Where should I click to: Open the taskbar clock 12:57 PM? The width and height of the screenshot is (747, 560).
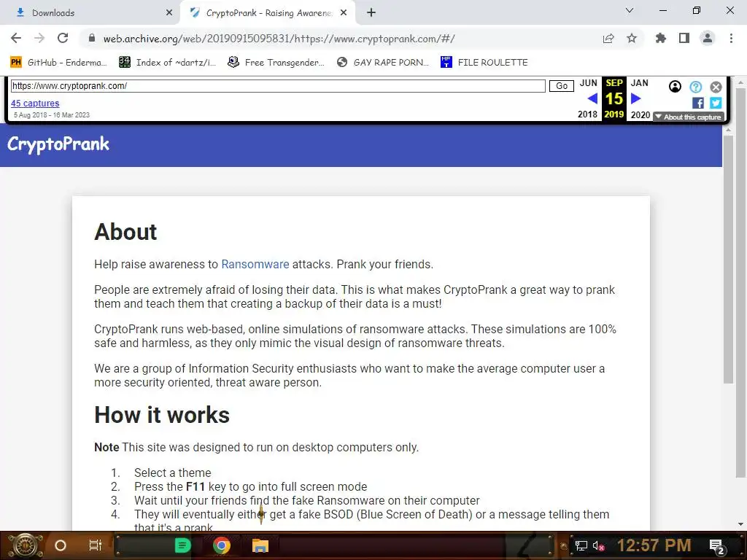click(654, 545)
